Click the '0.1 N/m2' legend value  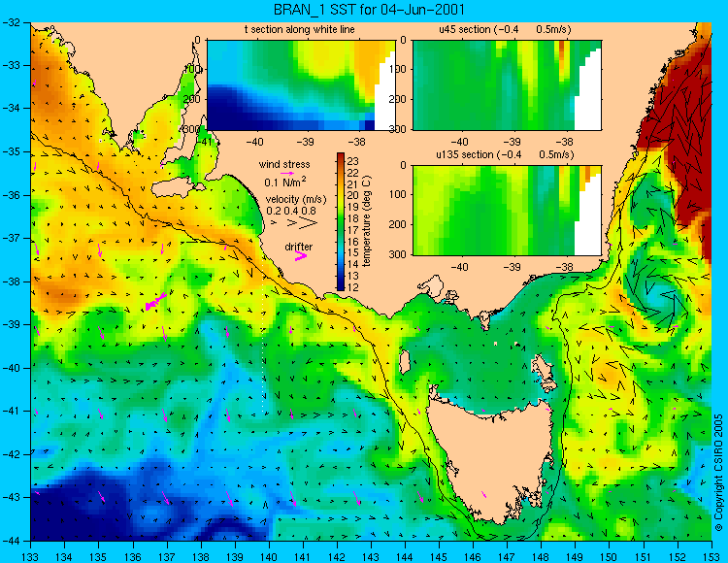(285, 182)
